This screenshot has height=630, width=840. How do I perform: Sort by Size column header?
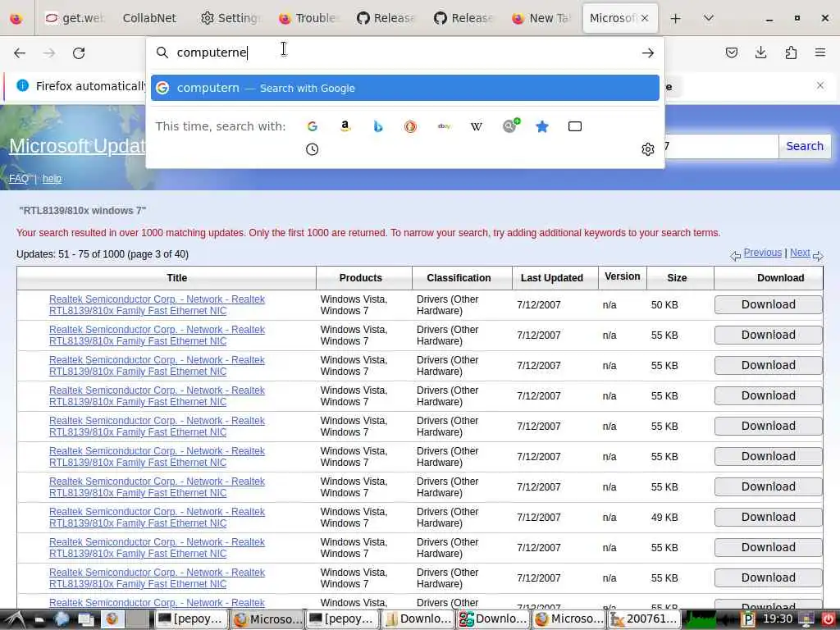[677, 278]
